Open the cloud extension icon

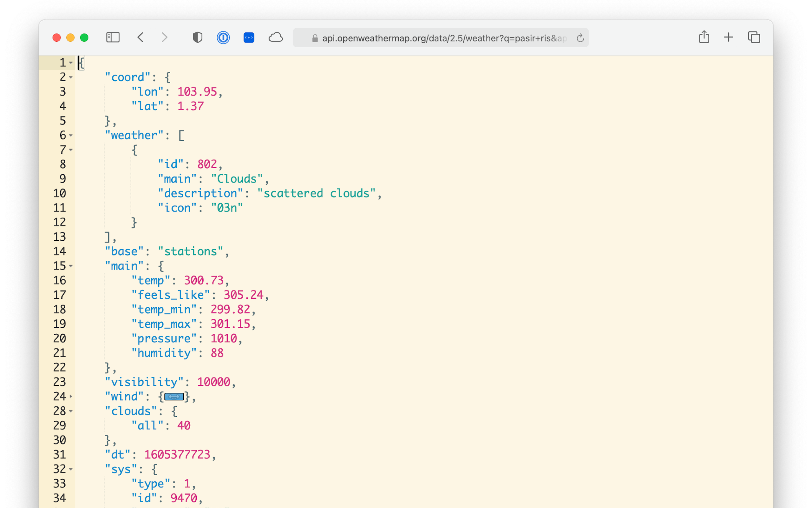click(x=275, y=37)
